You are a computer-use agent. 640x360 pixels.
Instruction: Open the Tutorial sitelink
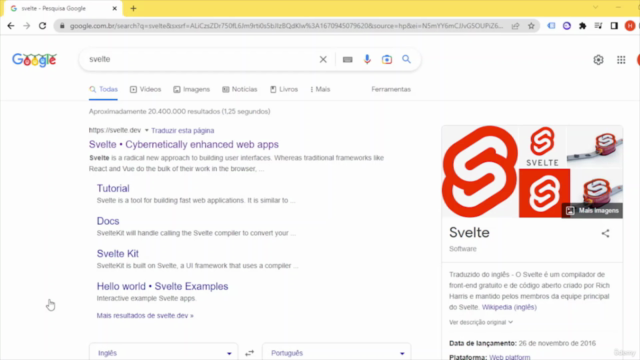113,189
